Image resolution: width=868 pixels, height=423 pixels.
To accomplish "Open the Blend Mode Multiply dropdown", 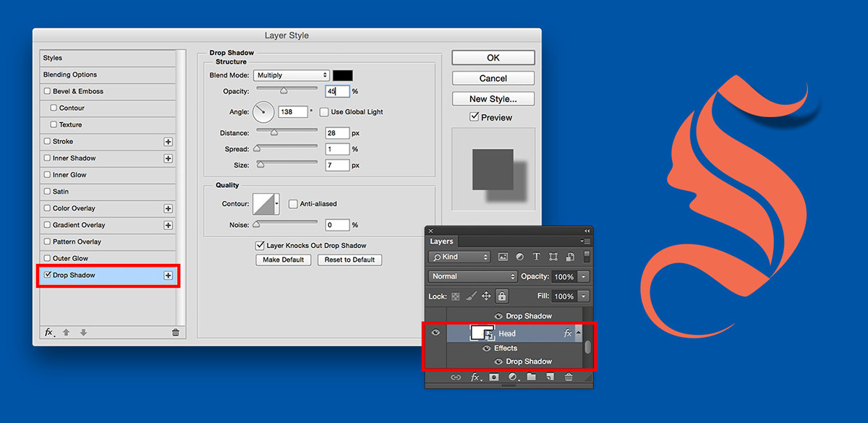I will [291, 75].
